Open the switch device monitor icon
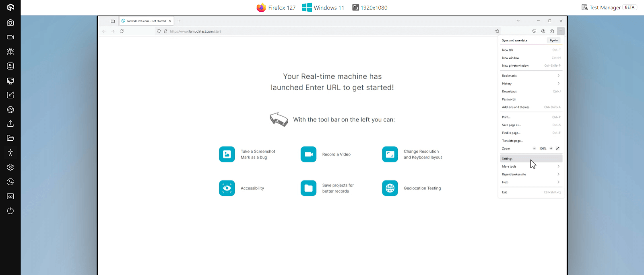 (x=10, y=81)
